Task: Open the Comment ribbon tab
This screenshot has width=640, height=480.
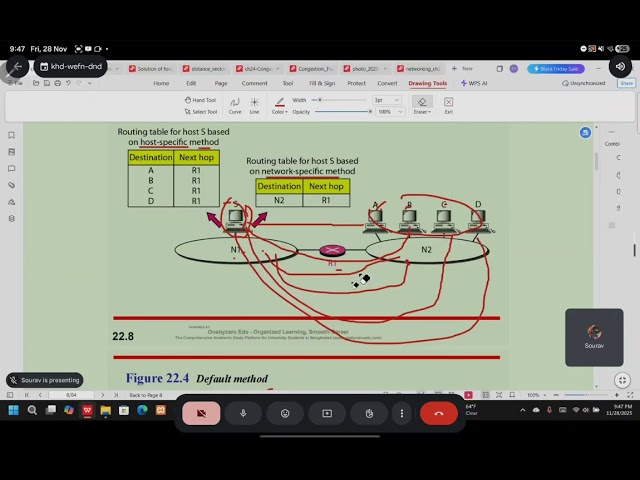Action: coord(254,83)
